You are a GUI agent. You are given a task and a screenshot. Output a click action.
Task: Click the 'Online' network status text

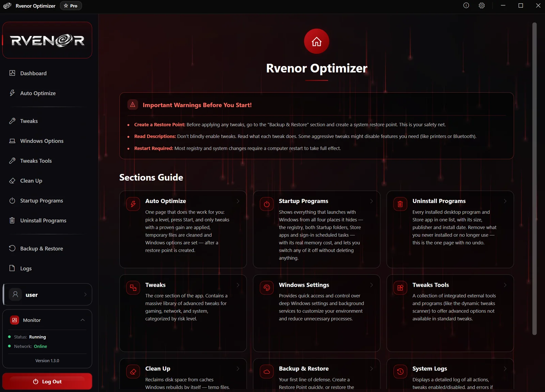coord(41,346)
